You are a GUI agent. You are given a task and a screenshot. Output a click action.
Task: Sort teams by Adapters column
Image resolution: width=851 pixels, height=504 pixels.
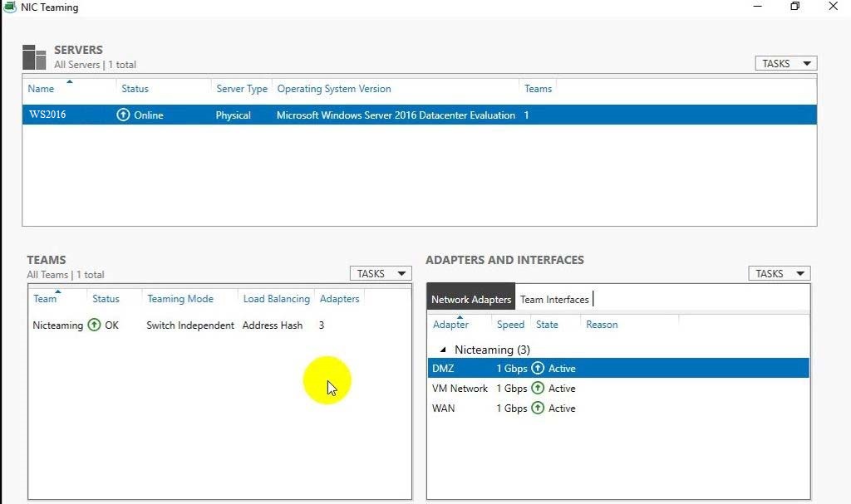coord(339,299)
